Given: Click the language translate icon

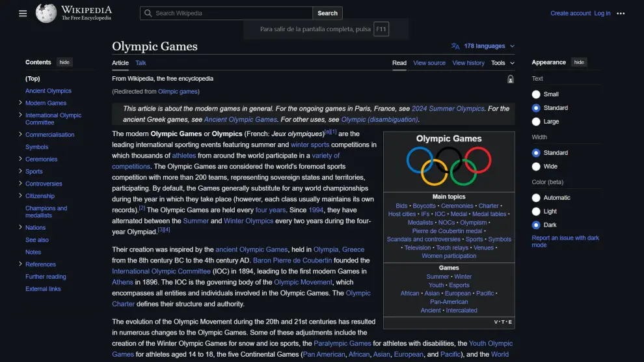Looking at the screenshot, I should (455, 46).
